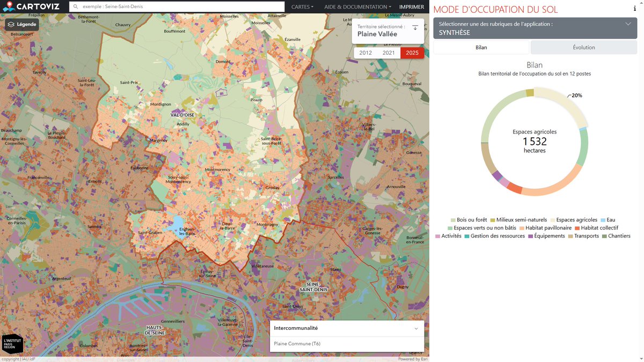Viewport: 644px width, 362px height.
Task: Toggle Activités legend item
Action: [448, 236]
